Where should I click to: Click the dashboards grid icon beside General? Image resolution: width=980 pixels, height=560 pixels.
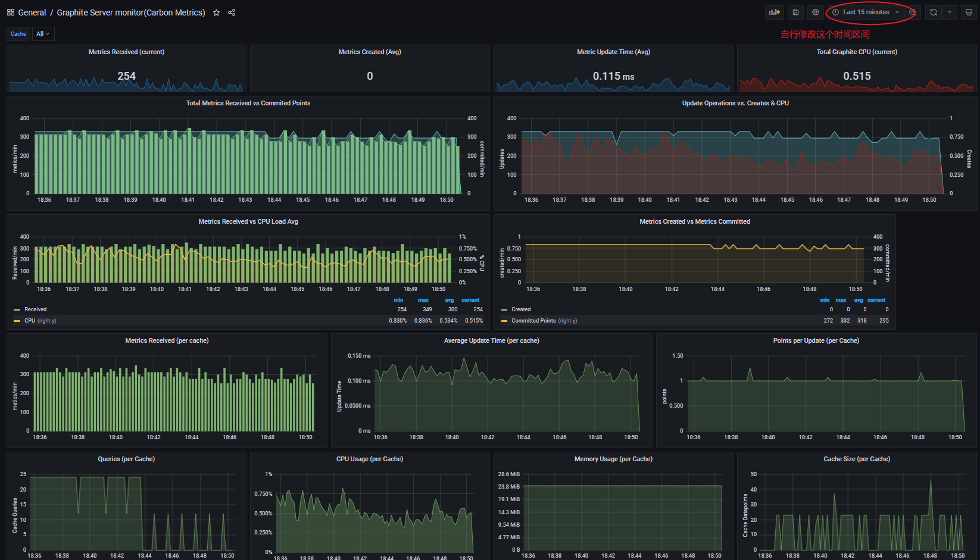(11, 12)
